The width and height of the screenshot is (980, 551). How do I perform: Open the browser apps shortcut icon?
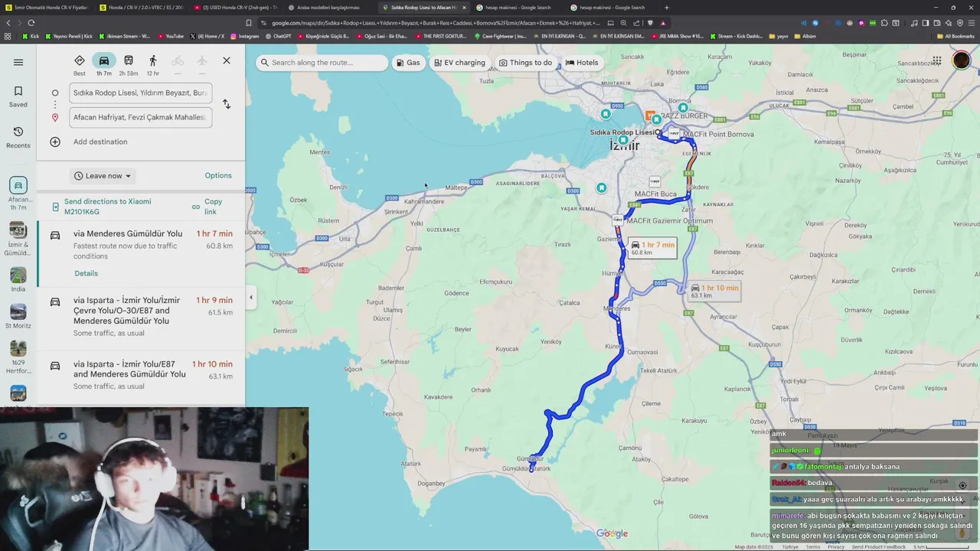point(8,36)
